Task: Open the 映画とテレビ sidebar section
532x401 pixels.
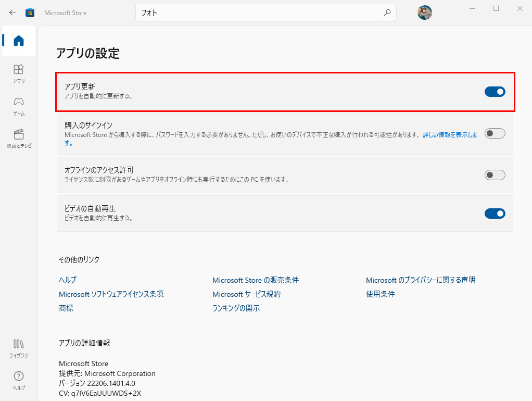Action: (x=19, y=139)
